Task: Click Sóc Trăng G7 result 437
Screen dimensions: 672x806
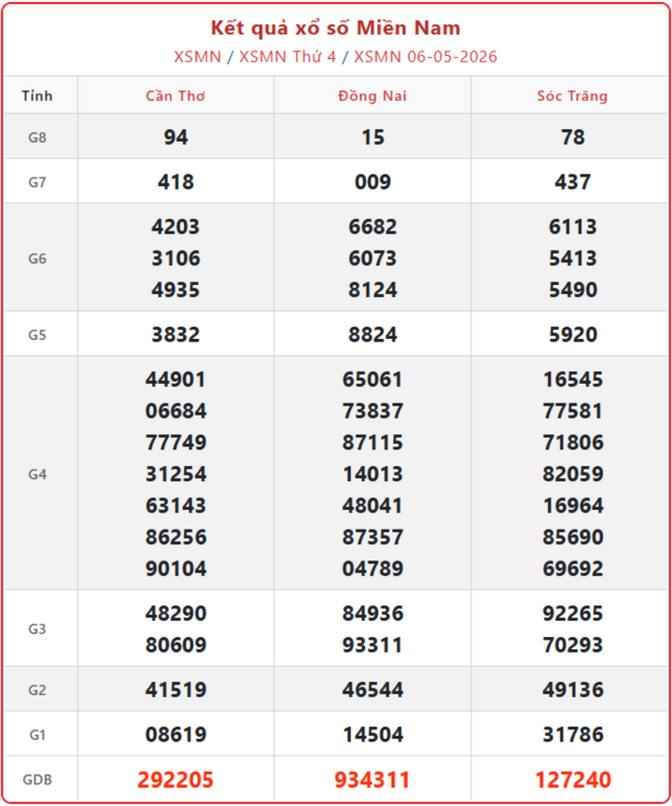Action: [572, 182]
